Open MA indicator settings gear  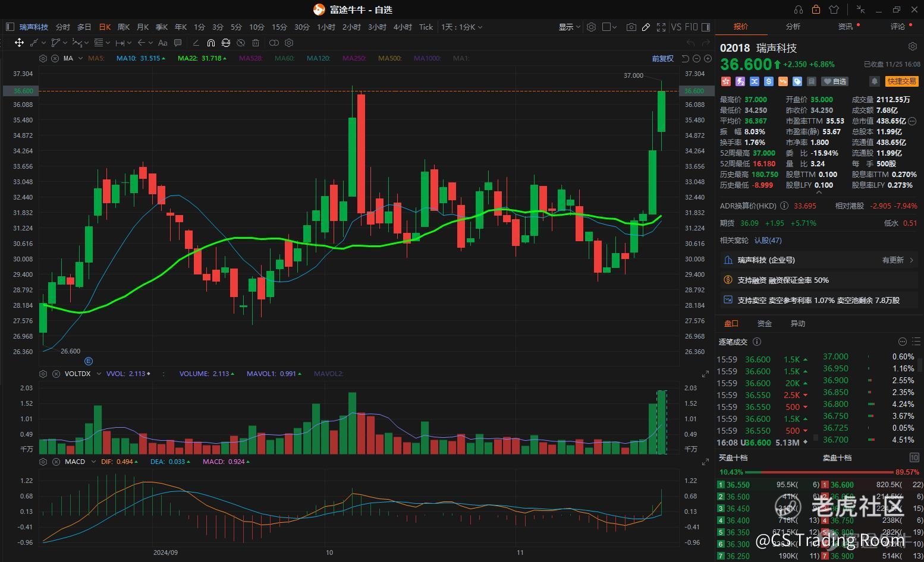[x=43, y=58]
